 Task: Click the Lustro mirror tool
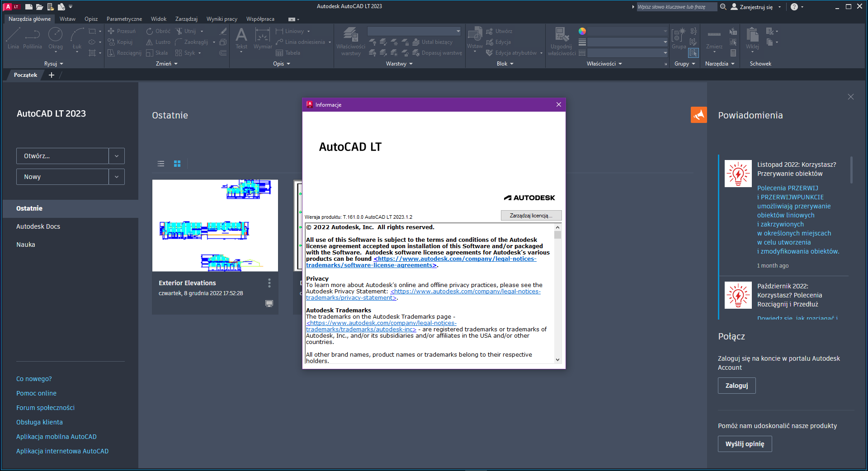pyautogui.click(x=158, y=42)
